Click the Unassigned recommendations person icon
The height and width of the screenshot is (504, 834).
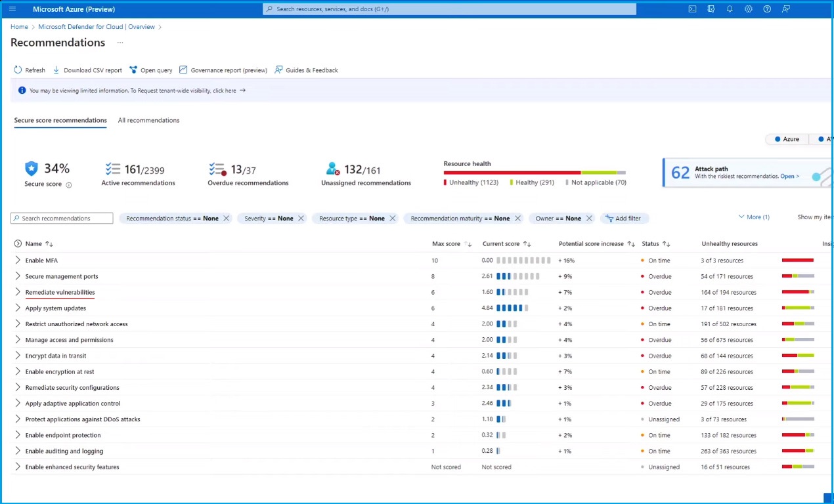point(333,169)
